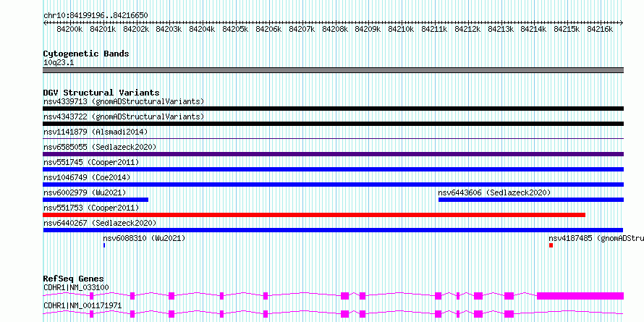Open the nsv6585055 (Sedlazeck2020) label
This screenshot has width=644, height=322.
tap(100, 147)
